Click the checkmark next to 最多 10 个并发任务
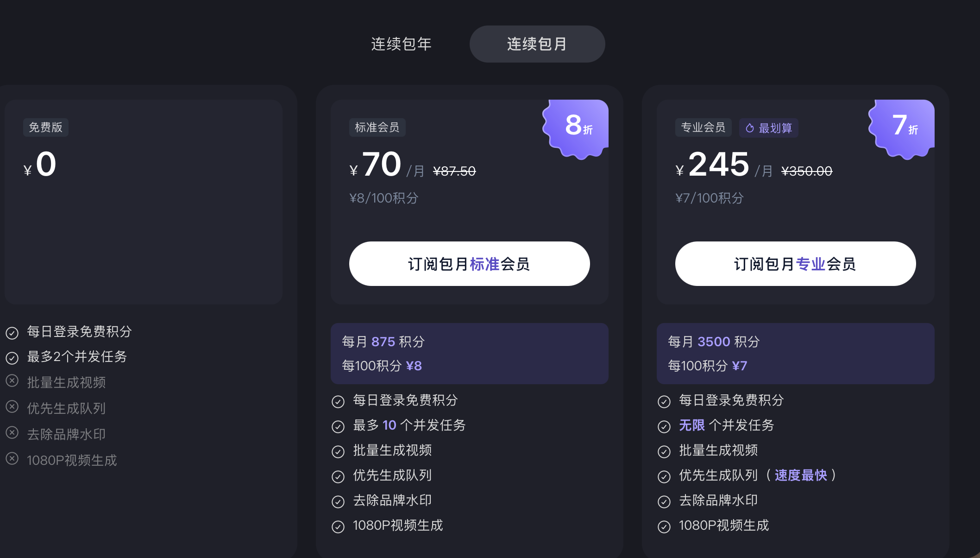 (337, 426)
